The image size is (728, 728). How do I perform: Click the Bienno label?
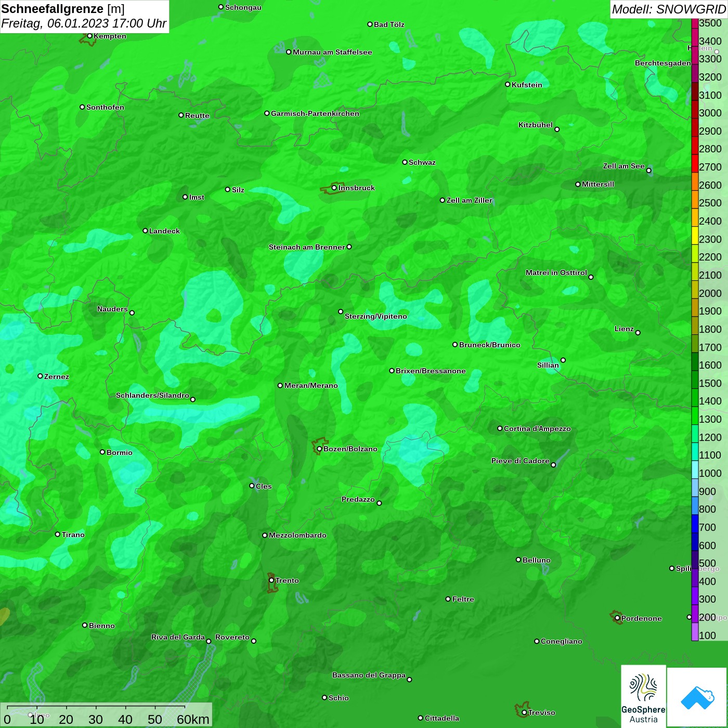pos(102,626)
